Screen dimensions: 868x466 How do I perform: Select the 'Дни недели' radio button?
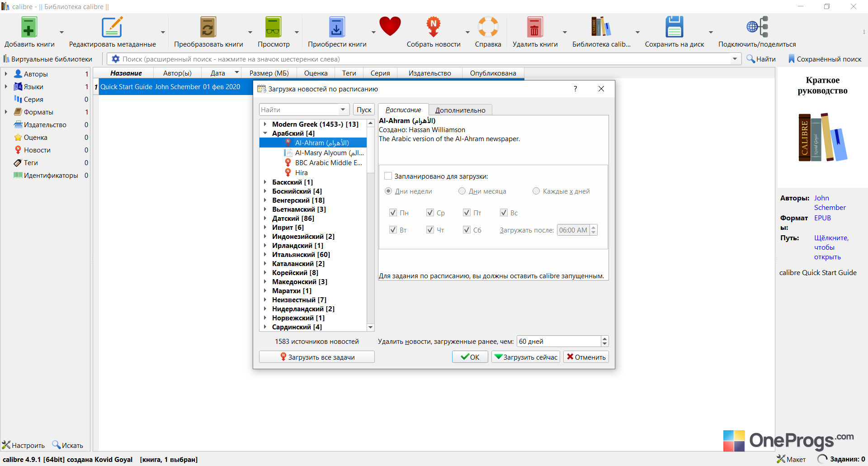[x=388, y=191]
